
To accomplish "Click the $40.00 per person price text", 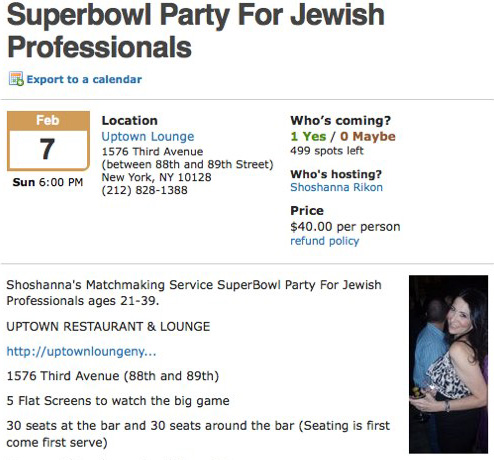I will click(x=345, y=227).
